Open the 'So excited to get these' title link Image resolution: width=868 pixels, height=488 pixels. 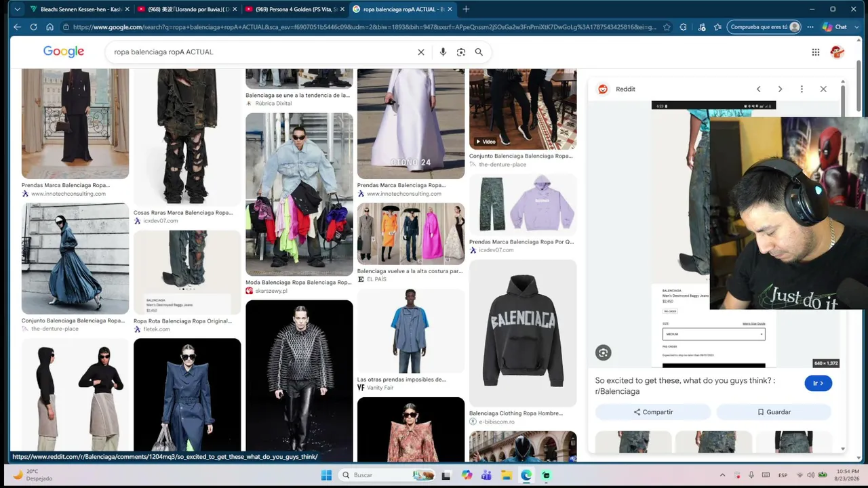click(685, 386)
